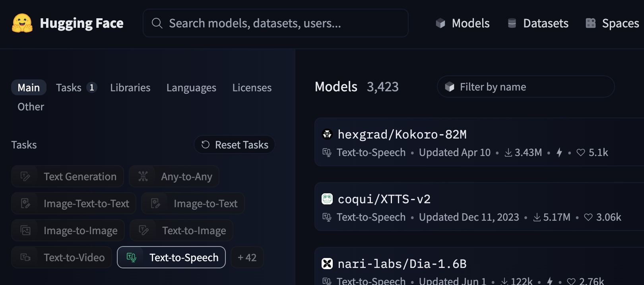Screen dimensions: 644x285
Task: Focus the Filter by name field
Action: coord(526,87)
